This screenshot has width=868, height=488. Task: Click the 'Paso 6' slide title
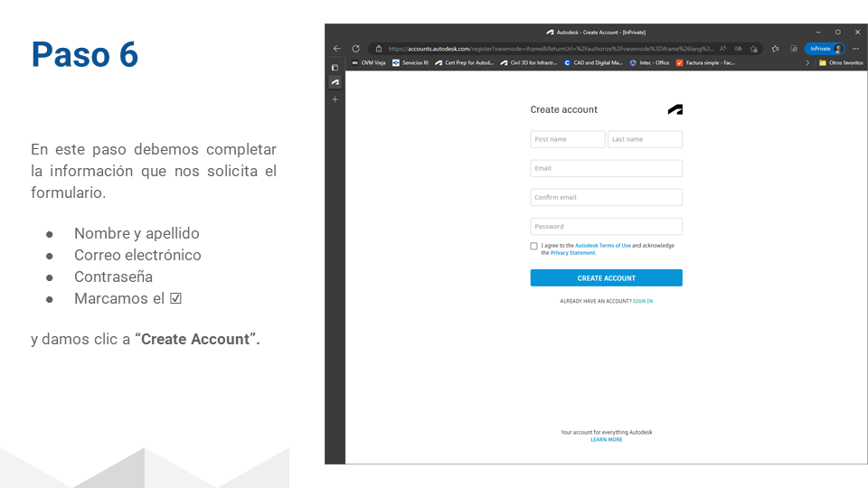click(85, 55)
